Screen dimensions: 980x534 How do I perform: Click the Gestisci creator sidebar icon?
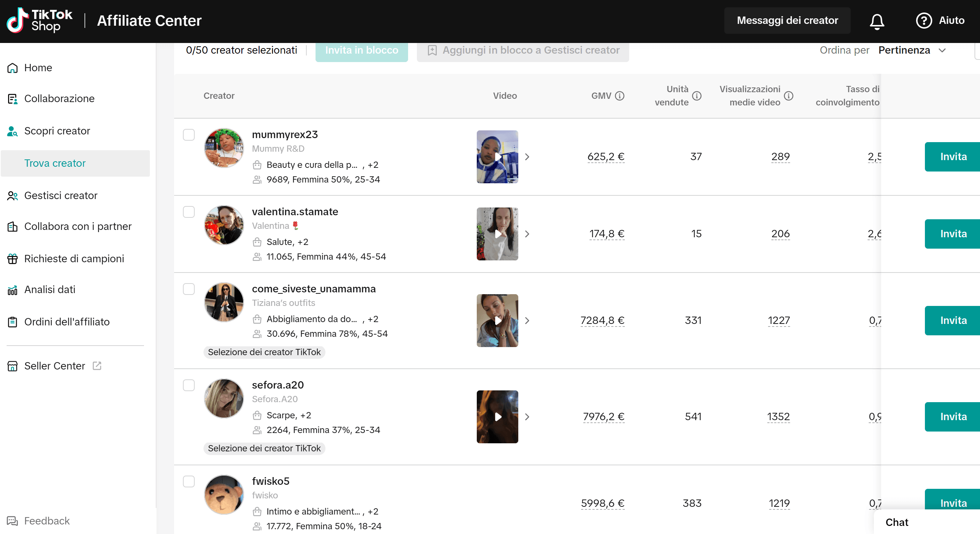(x=12, y=195)
